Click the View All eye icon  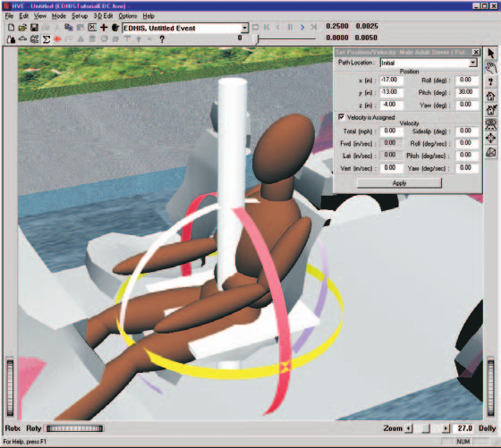[x=491, y=124]
